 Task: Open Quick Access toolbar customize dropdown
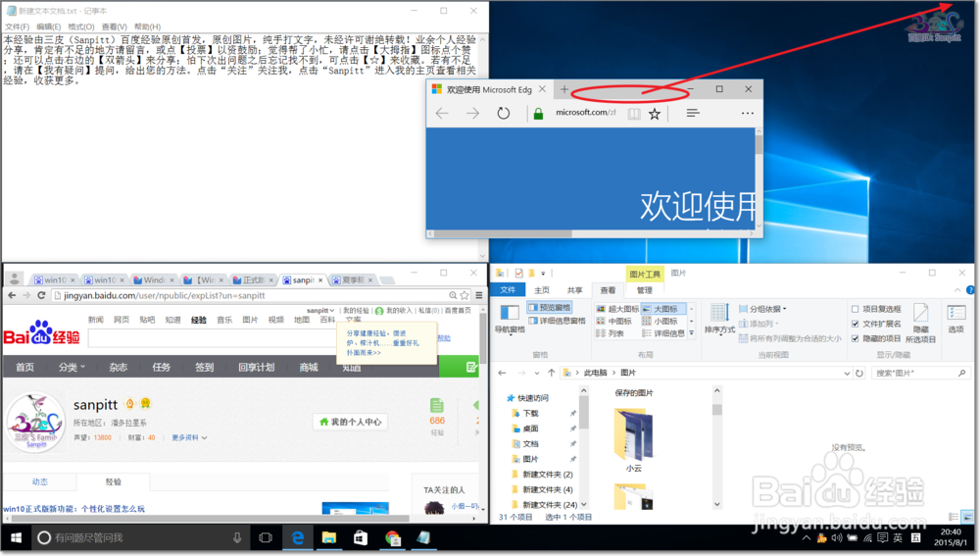pos(543,274)
